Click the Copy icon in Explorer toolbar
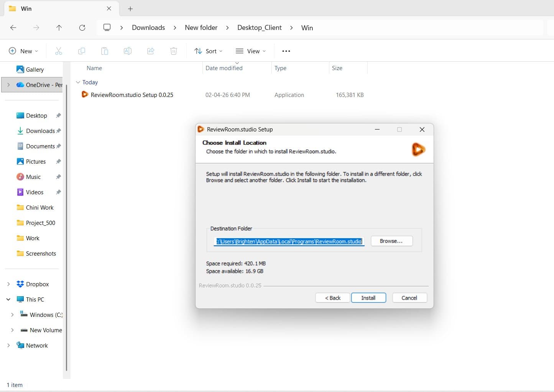This screenshot has width=554, height=392. pyautogui.click(x=82, y=51)
